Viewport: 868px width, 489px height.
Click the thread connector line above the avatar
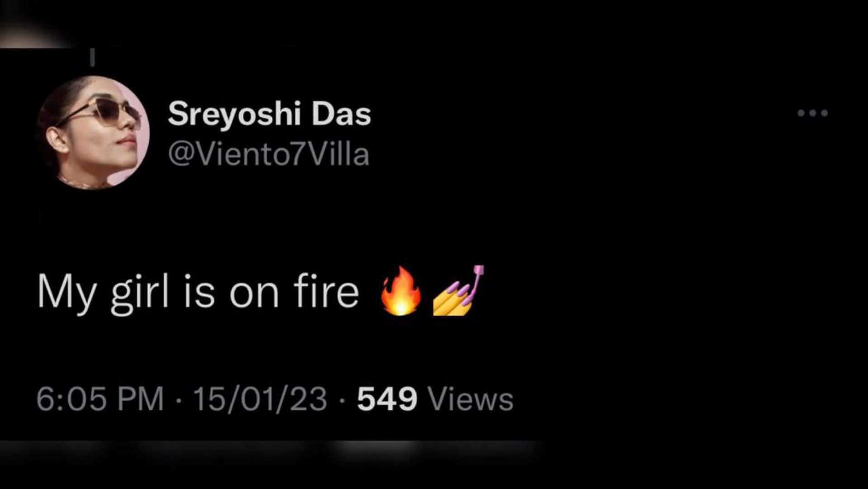(93, 57)
